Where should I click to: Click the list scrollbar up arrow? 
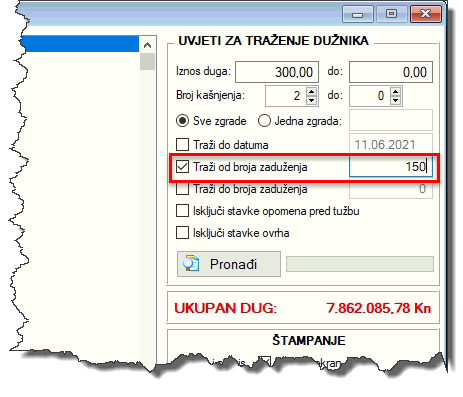click(147, 45)
